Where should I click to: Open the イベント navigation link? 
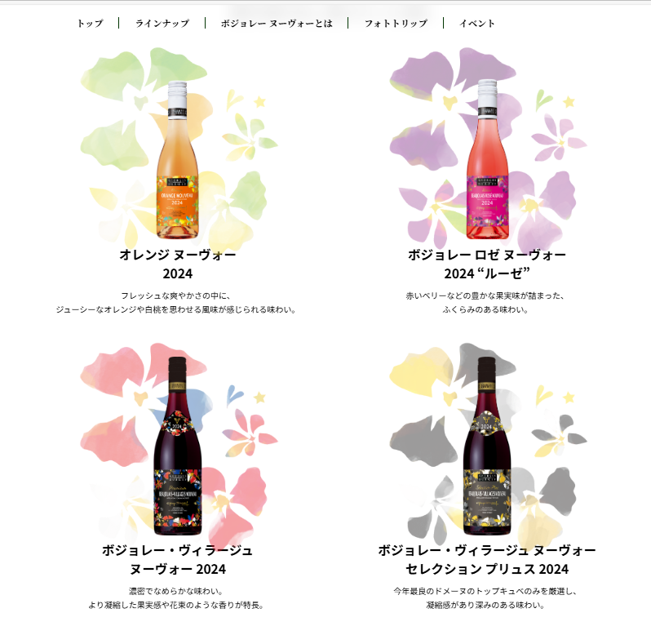[x=477, y=24]
